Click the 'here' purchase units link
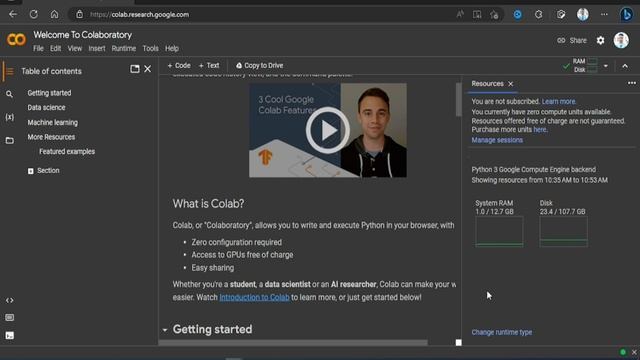Image resolution: width=640 pixels, height=360 pixels. (540, 129)
